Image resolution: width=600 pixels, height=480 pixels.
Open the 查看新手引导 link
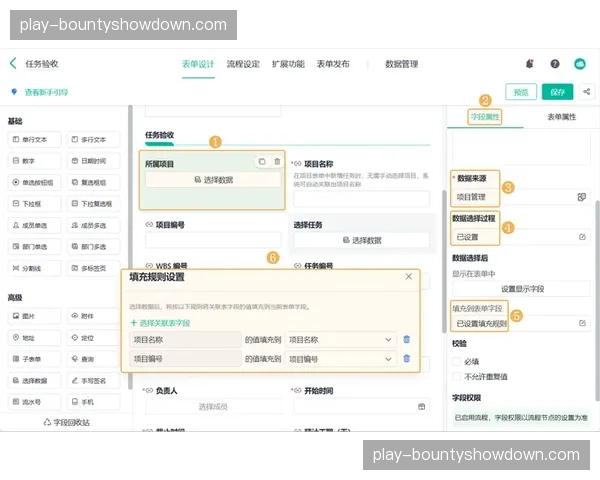click(46, 92)
